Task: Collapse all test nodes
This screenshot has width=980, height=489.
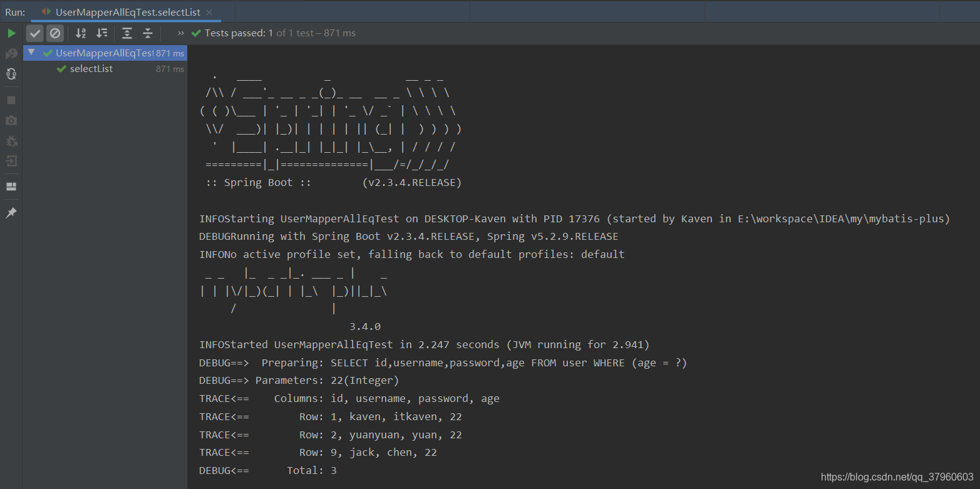Action: click(x=148, y=33)
